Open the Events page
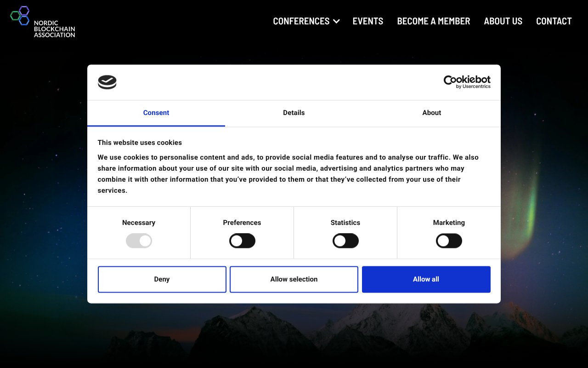588x368 pixels. (367, 21)
